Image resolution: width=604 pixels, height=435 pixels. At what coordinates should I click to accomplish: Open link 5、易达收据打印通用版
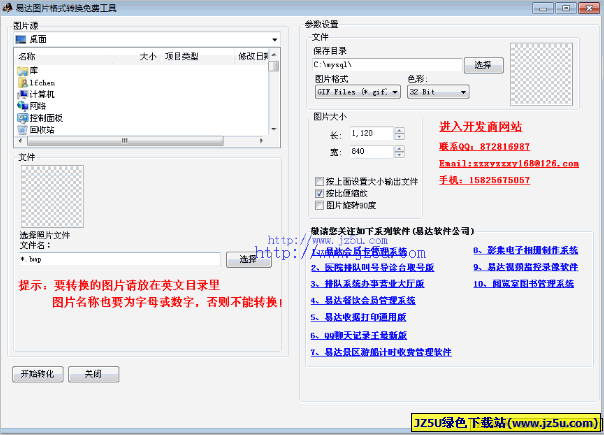358,317
